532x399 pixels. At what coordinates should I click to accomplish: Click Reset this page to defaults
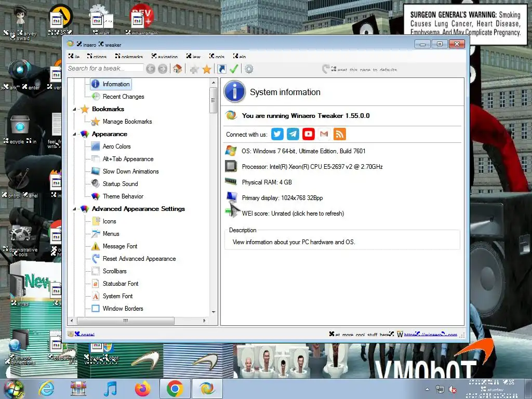point(360,70)
